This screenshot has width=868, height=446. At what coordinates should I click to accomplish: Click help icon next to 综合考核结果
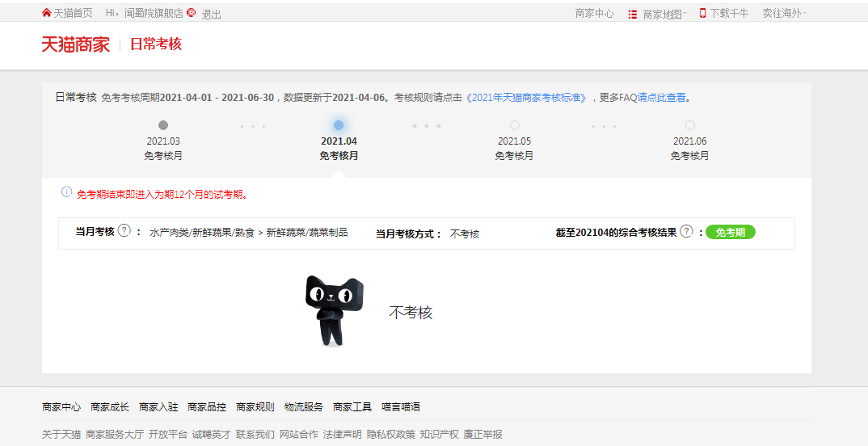click(686, 231)
